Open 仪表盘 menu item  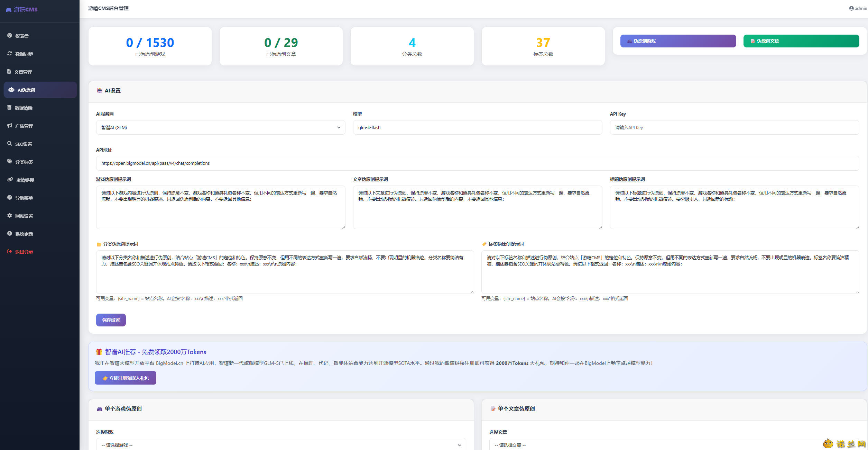(x=40, y=36)
